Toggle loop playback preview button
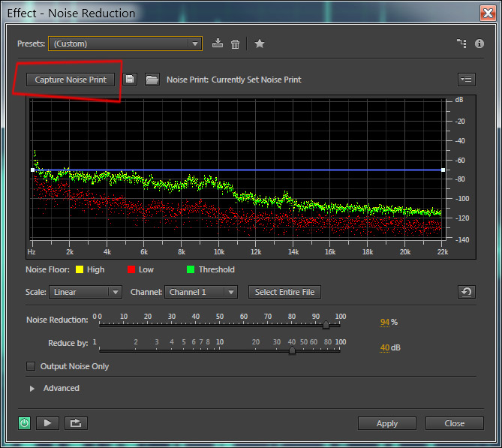Screen dimensions: 502x448 [76, 423]
